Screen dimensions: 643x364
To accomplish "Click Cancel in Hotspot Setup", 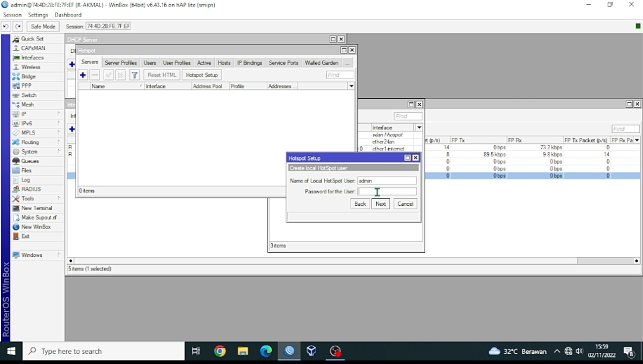I will tap(405, 204).
